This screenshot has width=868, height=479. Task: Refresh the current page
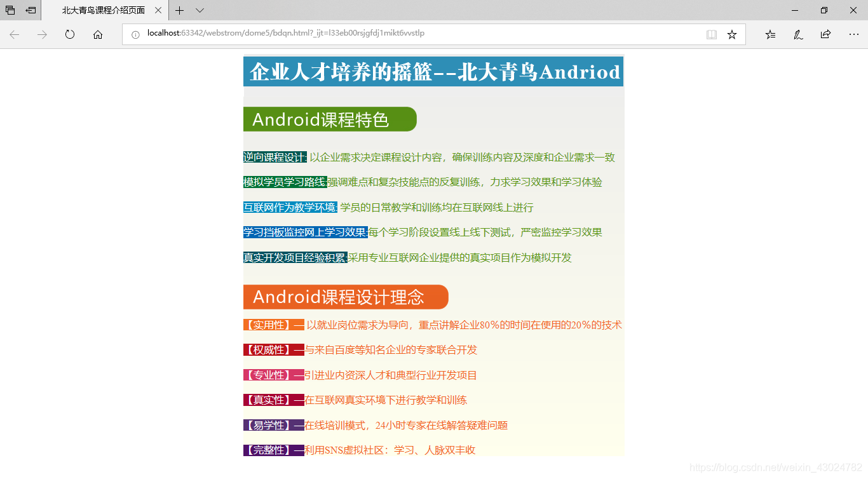(x=70, y=34)
